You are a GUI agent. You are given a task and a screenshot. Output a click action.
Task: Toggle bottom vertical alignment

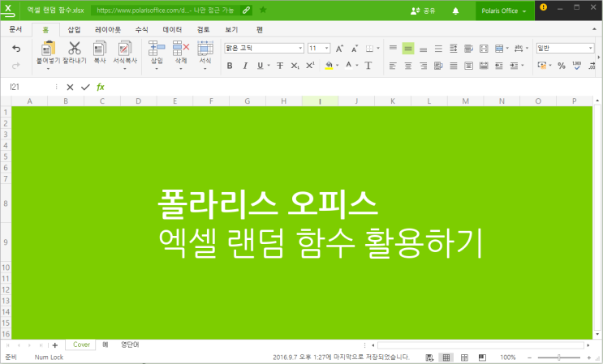pyautogui.click(x=423, y=49)
